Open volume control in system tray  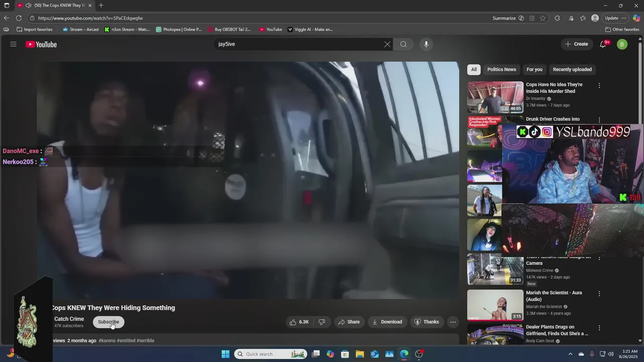click(611, 354)
